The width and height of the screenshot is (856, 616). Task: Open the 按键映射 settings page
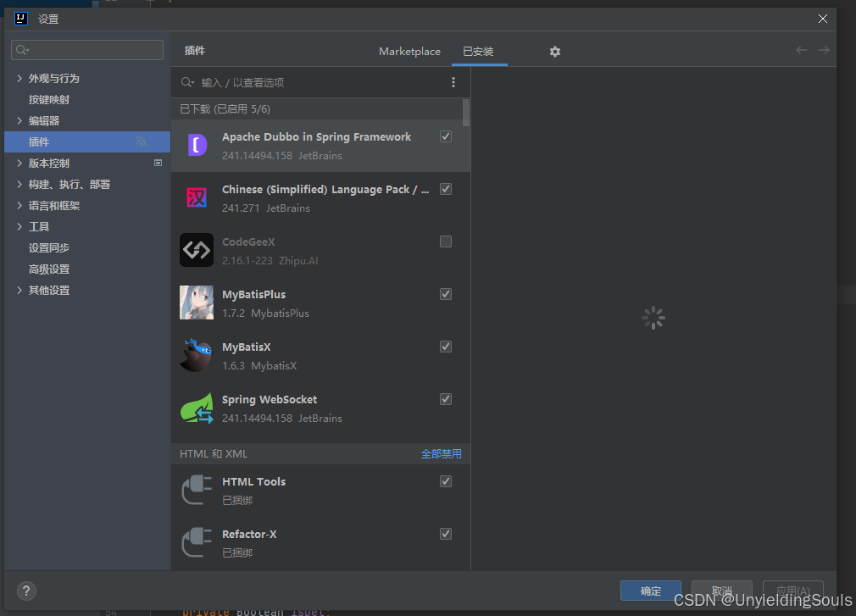tap(49, 99)
